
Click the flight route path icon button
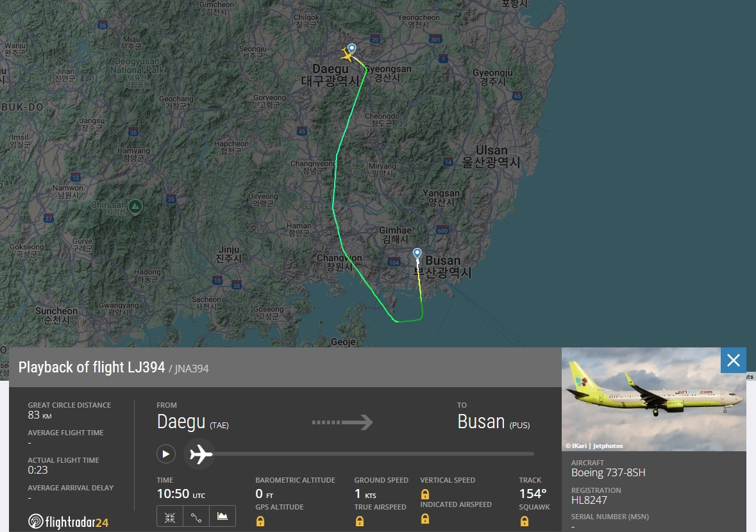(x=196, y=517)
